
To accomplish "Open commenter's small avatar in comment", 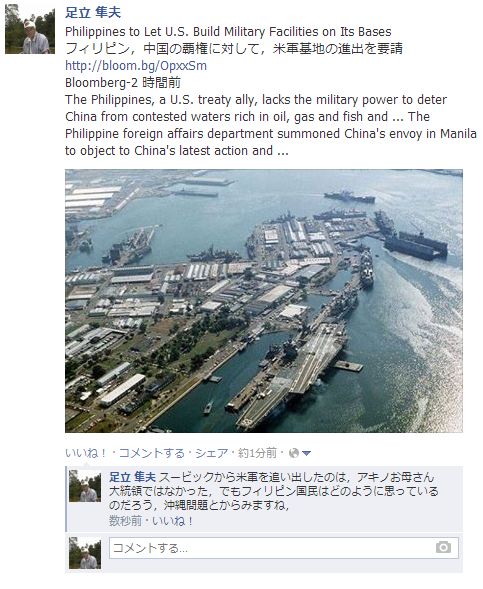I will pyautogui.click(x=85, y=486).
